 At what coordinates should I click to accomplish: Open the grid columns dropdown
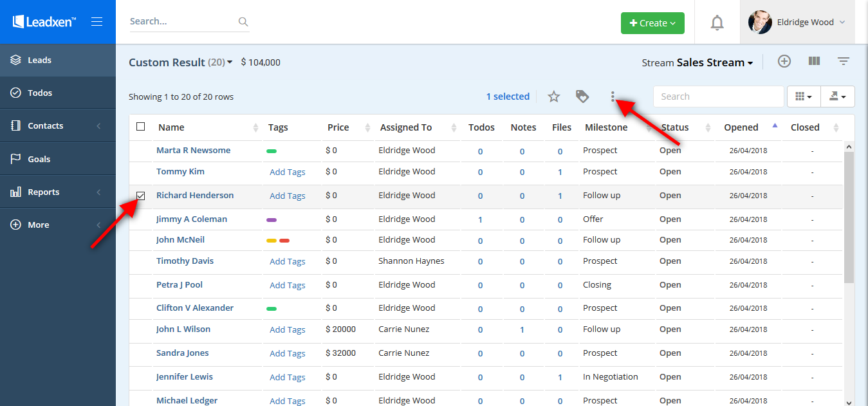pyautogui.click(x=804, y=97)
